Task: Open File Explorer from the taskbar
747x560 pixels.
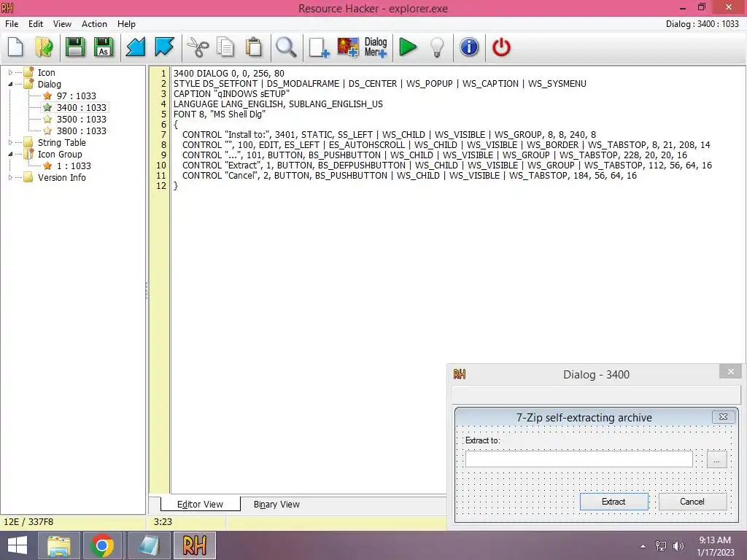Action: pyautogui.click(x=58, y=545)
